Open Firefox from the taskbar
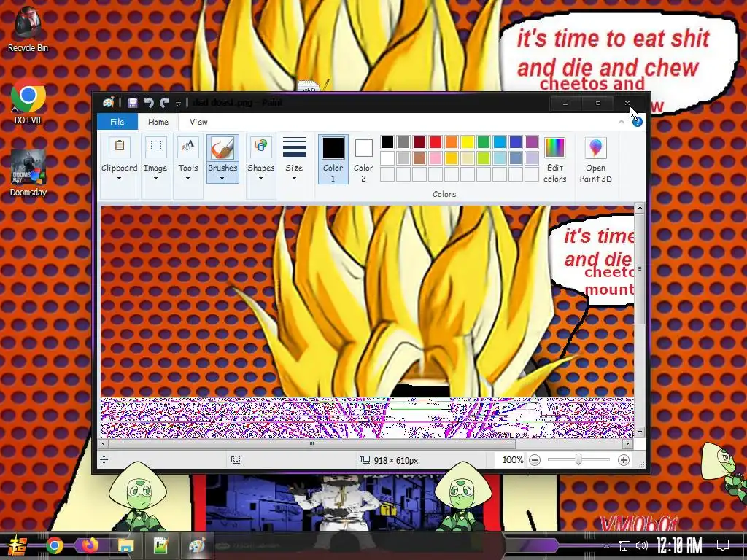Image resolution: width=747 pixels, height=560 pixels. (x=90, y=545)
